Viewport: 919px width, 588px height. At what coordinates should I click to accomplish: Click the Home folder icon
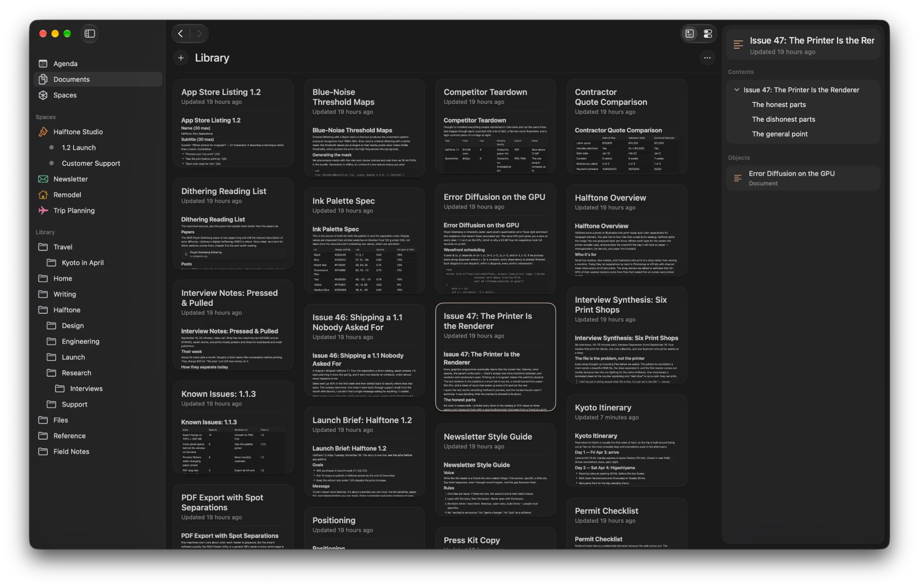click(43, 278)
